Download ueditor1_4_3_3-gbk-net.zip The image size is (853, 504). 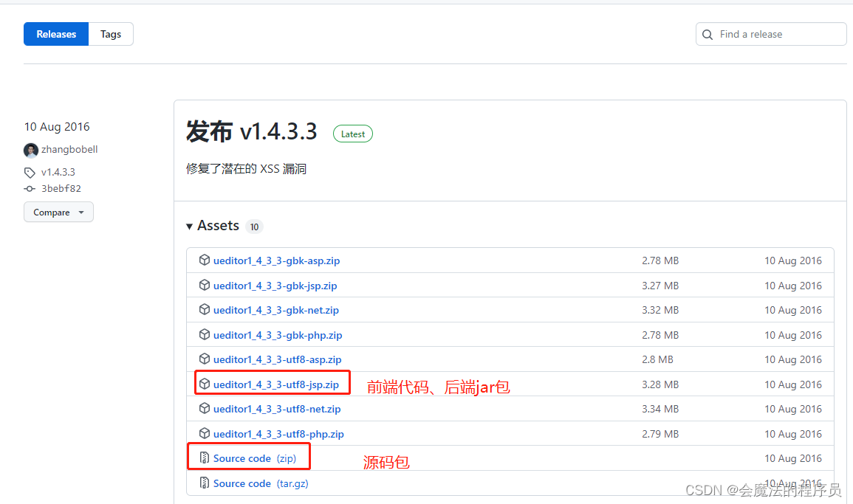[x=275, y=310]
